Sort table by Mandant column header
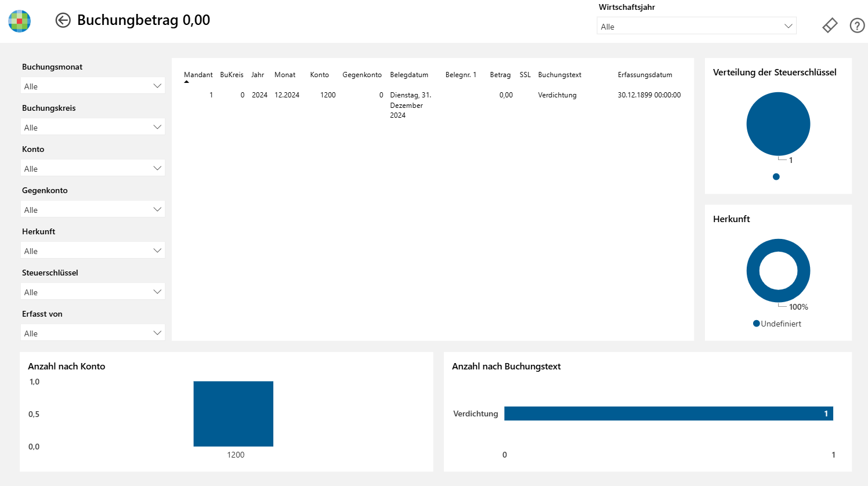The image size is (868, 486). pos(198,75)
